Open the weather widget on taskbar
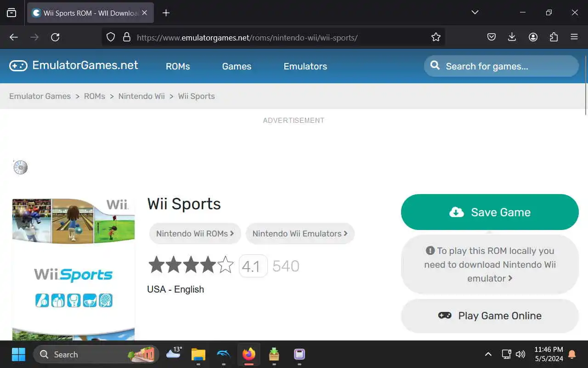The image size is (588, 368). (x=174, y=353)
